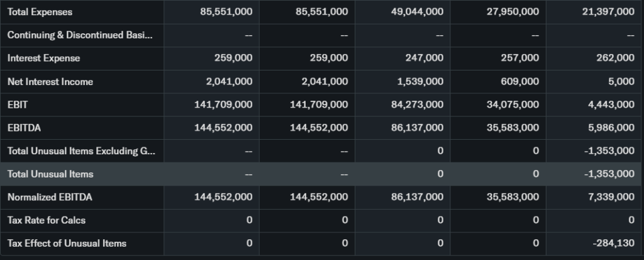
Task: Select the Total Expenses cell showing 21,397,000
Action: 608,12
